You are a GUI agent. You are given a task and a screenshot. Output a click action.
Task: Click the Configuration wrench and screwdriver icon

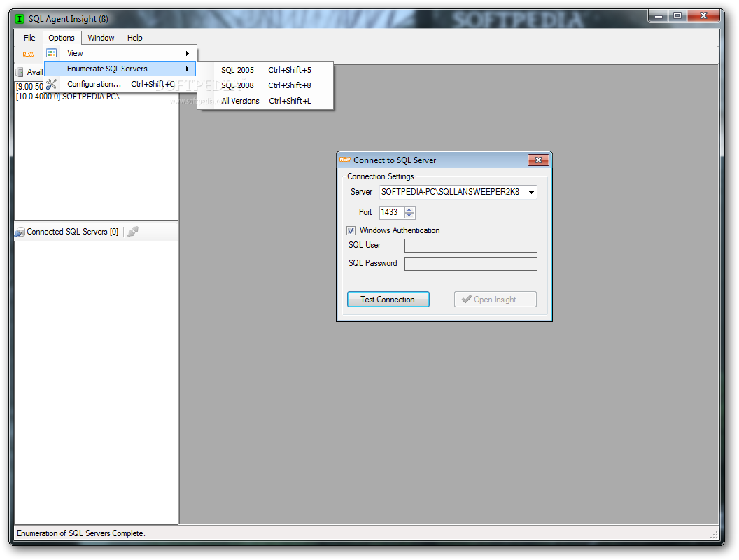coord(51,84)
